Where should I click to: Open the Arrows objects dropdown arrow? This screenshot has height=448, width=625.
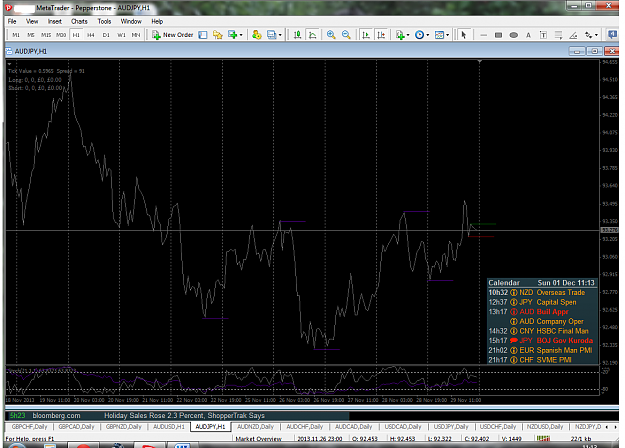point(596,35)
